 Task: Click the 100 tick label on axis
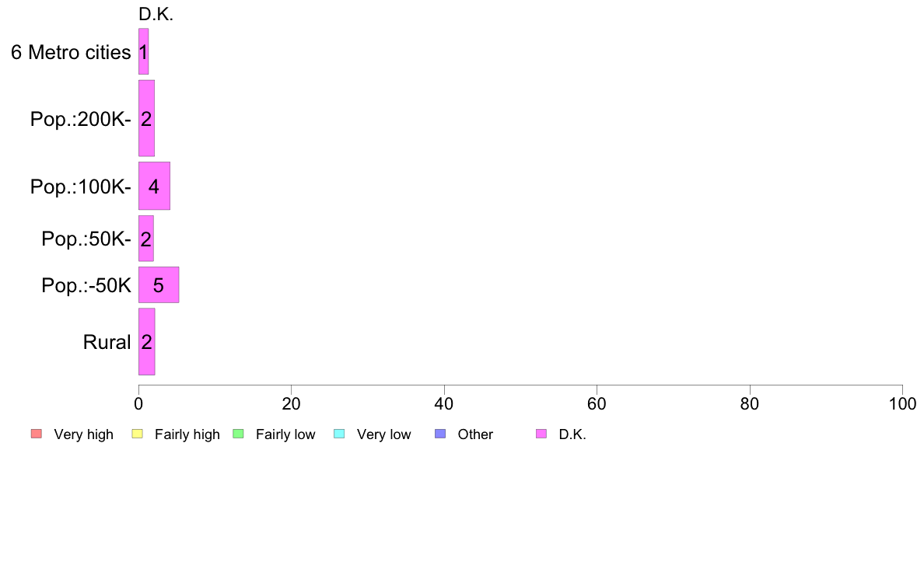pos(902,403)
